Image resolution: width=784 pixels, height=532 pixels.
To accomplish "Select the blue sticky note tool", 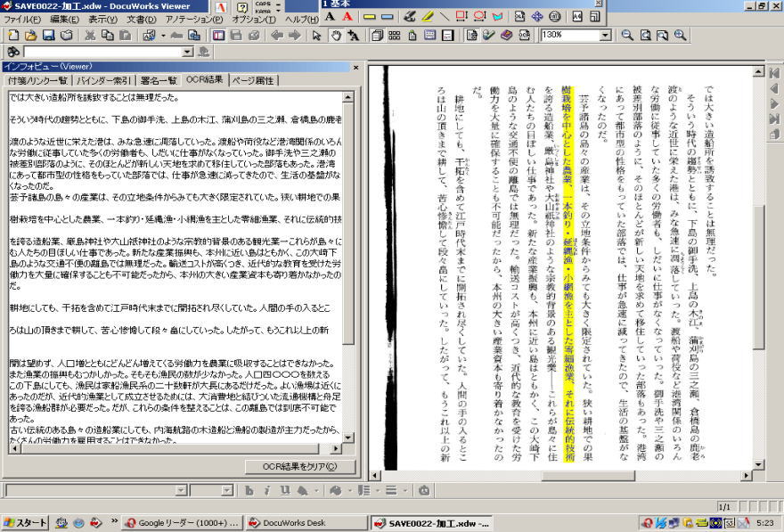I will 387,17.
